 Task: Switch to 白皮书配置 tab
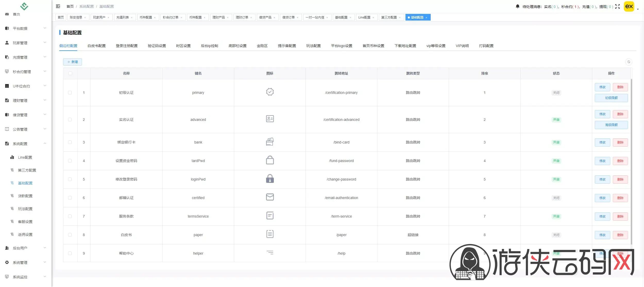(x=97, y=46)
